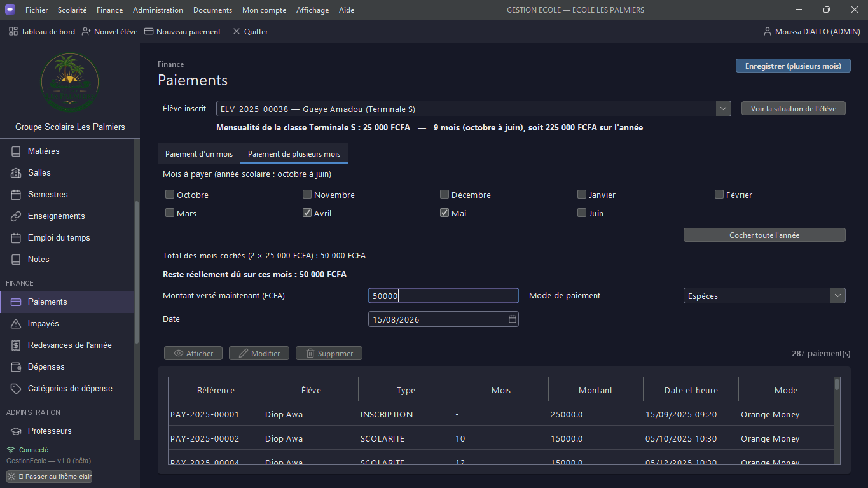Open the Finance menu

110,10
